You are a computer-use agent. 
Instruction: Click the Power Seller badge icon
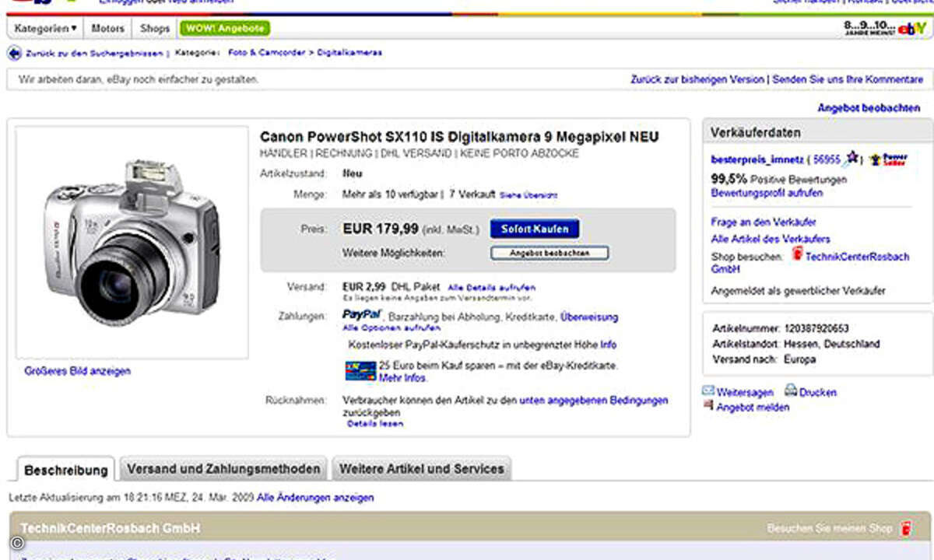(889, 159)
